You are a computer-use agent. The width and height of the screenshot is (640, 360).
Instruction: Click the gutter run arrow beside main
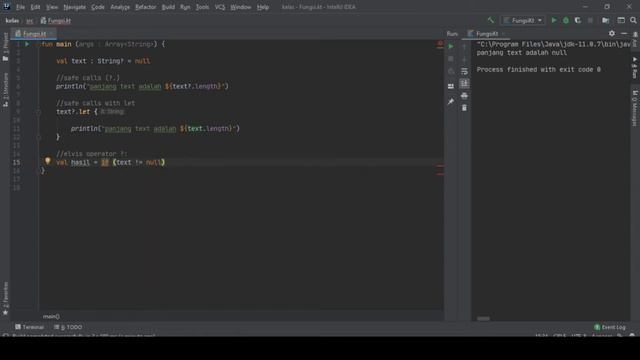pyautogui.click(x=27, y=44)
